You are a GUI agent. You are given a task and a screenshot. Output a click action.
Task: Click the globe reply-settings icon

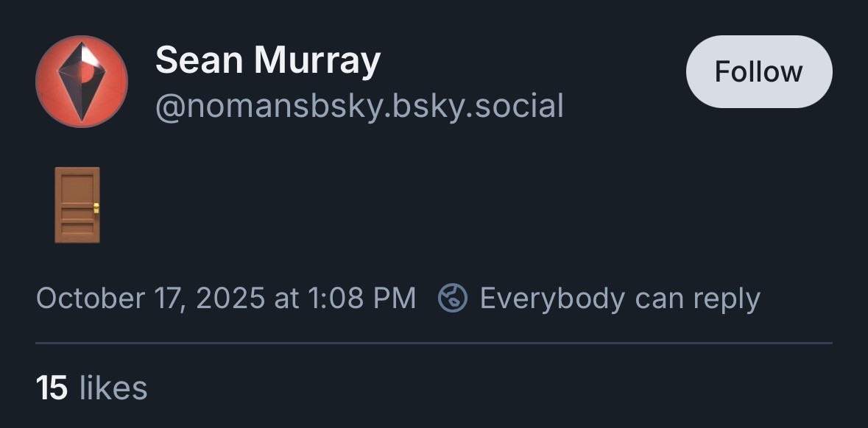[x=453, y=299]
